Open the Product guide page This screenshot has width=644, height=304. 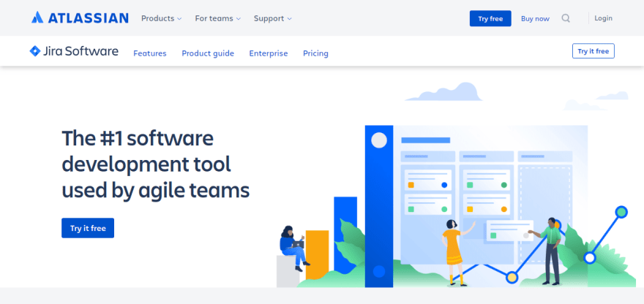click(208, 53)
